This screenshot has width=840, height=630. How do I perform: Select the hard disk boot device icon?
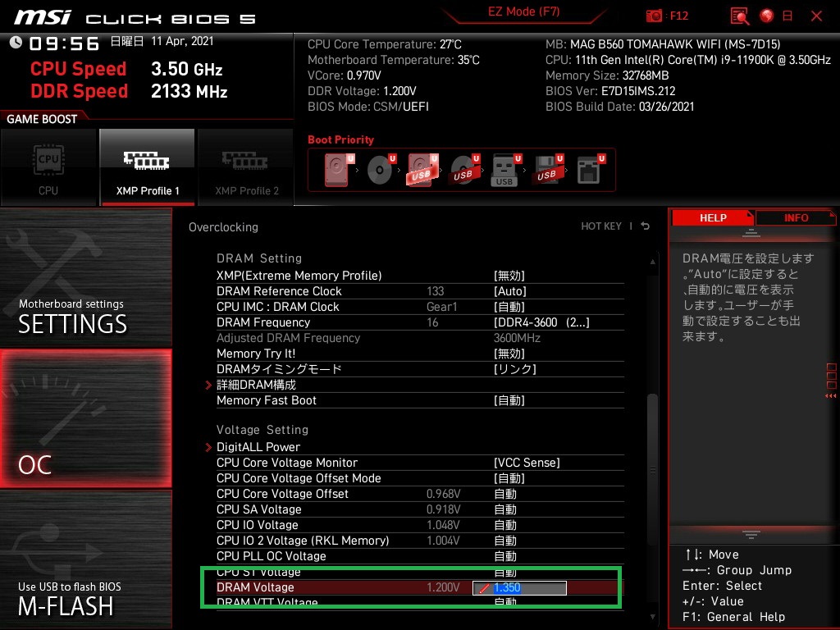pyautogui.click(x=339, y=170)
